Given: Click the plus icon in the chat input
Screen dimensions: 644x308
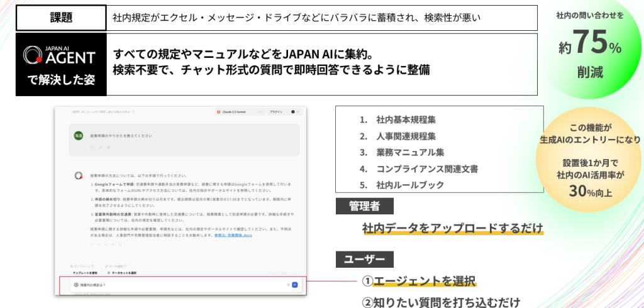Looking at the screenshot, I should [x=76, y=285].
